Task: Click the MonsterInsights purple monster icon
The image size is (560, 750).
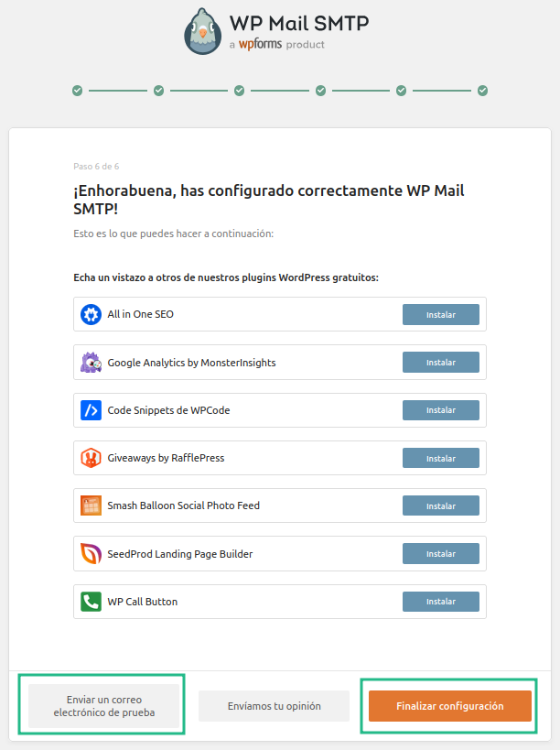Action: pyautogui.click(x=91, y=363)
